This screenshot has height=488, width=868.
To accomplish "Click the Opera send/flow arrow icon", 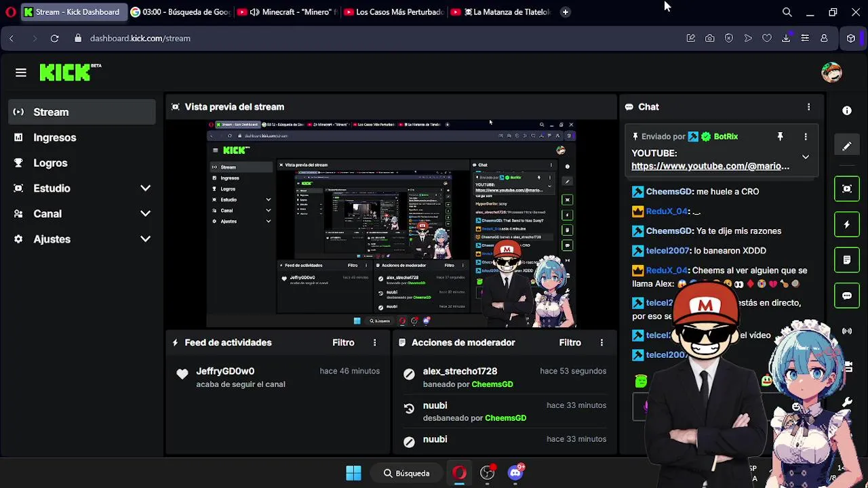I will tap(748, 39).
